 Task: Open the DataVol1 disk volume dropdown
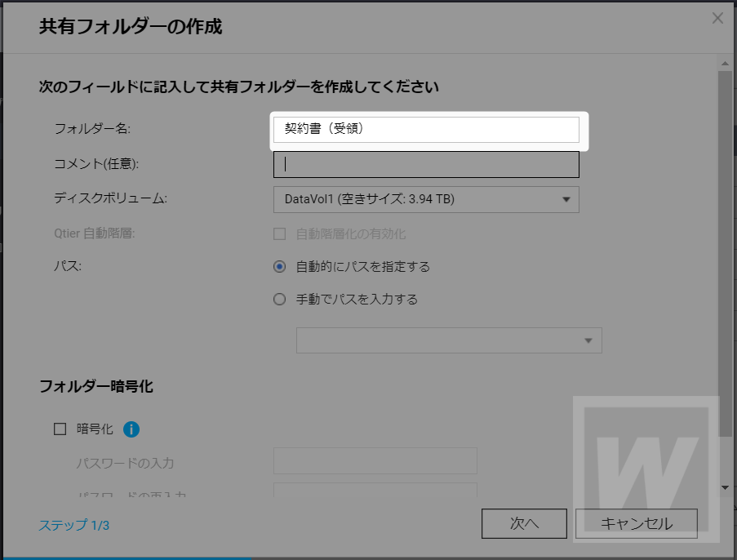point(426,199)
